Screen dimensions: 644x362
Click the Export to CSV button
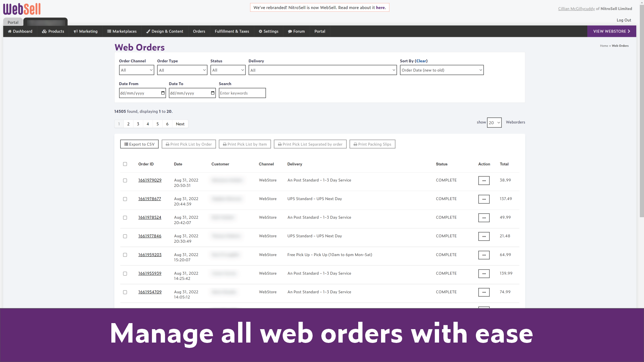139,144
